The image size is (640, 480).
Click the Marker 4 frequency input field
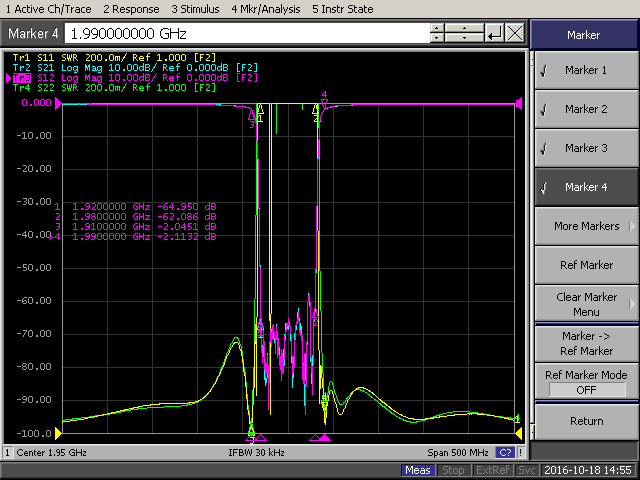pos(248,33)
